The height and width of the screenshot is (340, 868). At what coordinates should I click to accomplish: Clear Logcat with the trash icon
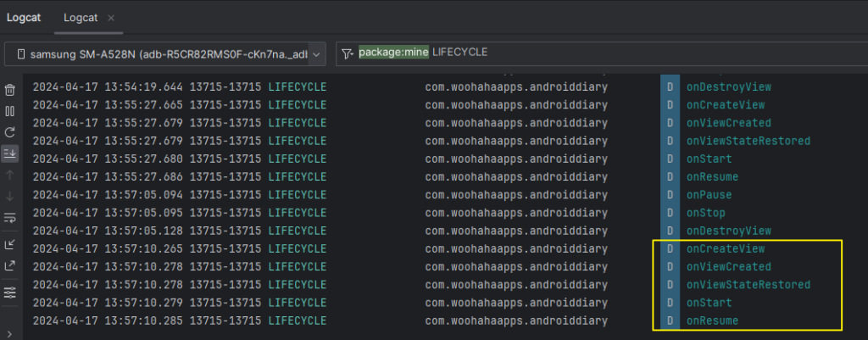tap(10, 90)
